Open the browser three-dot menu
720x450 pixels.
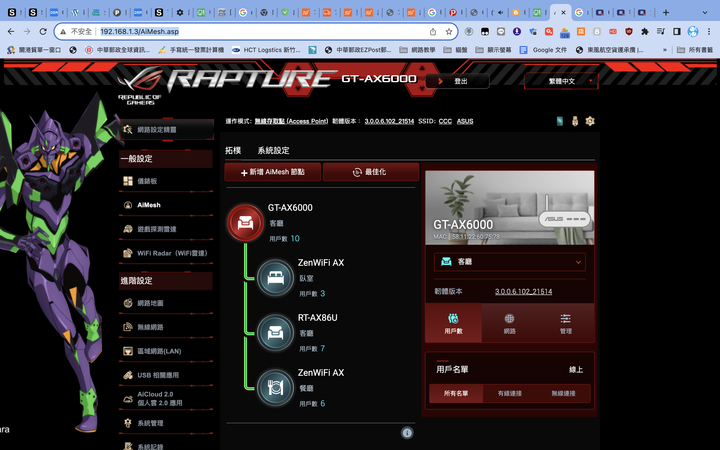coord(709,31)
